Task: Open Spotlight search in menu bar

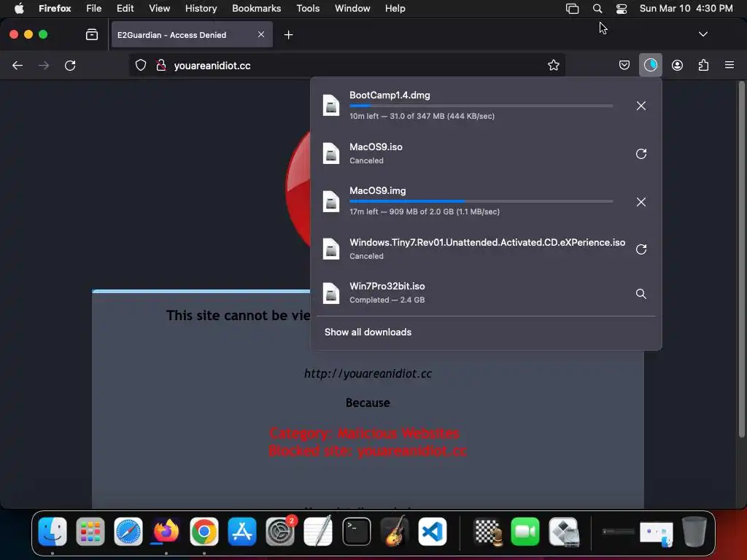Action: [597, 9]
